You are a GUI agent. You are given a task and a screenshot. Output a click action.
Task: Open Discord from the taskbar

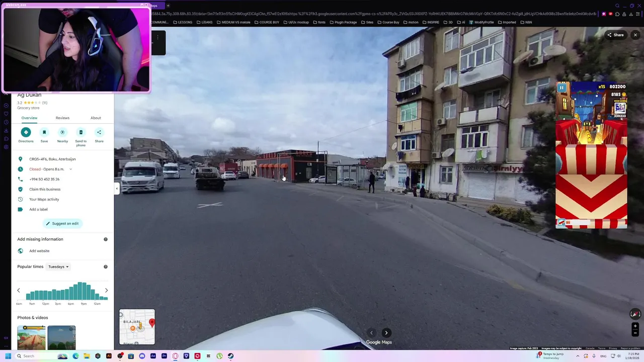click(x=142, y=356)
